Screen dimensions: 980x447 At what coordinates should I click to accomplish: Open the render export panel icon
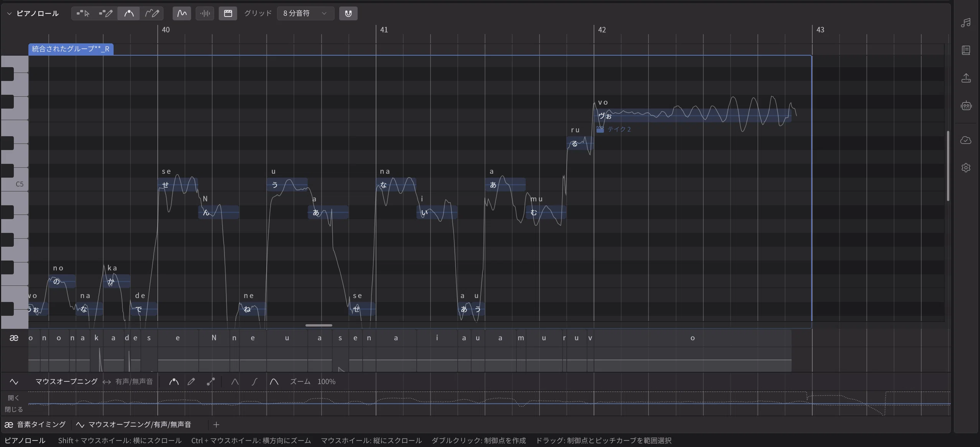[966, 78]
